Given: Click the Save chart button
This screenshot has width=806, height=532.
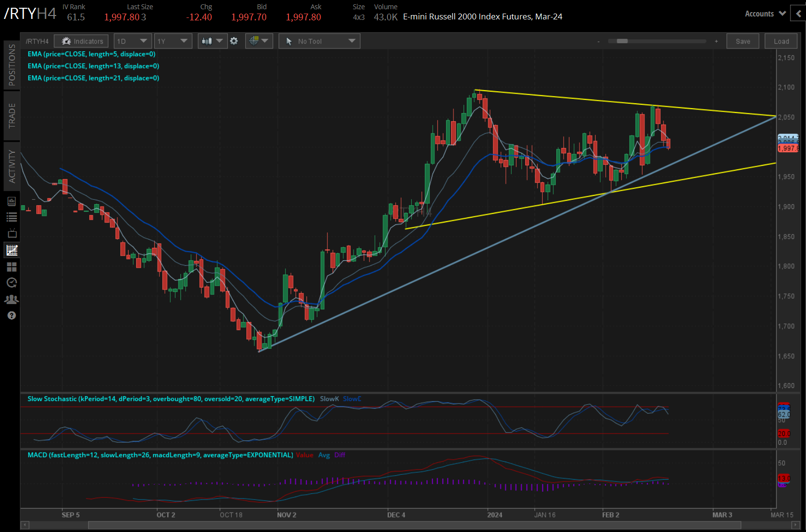Looking at the screenshot, I should pos(742,41).
